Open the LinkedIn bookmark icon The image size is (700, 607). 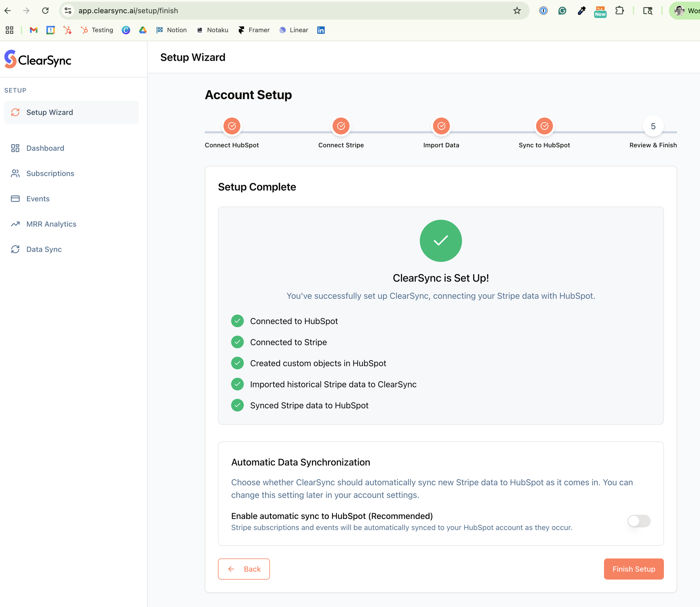[x=321, y=30]
